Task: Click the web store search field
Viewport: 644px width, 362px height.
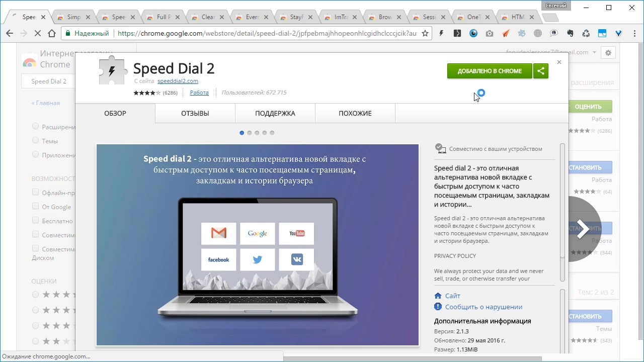Action: (49, 81)
